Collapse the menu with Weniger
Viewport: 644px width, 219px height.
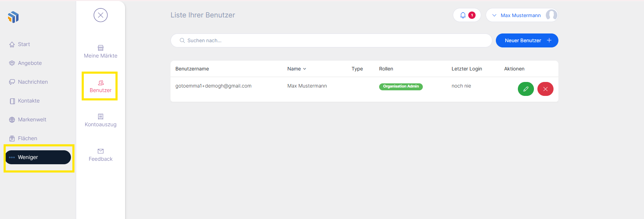click(38, 157)
